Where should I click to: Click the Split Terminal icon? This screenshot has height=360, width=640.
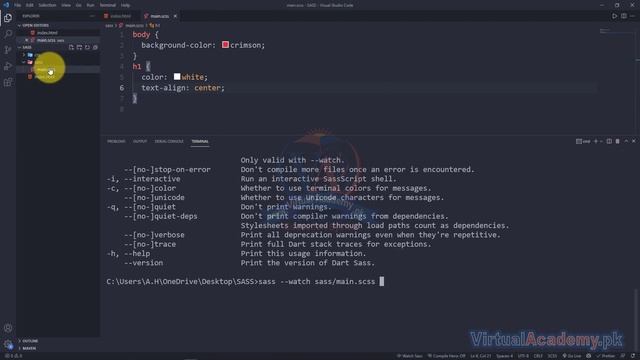(x=609, y=141)
